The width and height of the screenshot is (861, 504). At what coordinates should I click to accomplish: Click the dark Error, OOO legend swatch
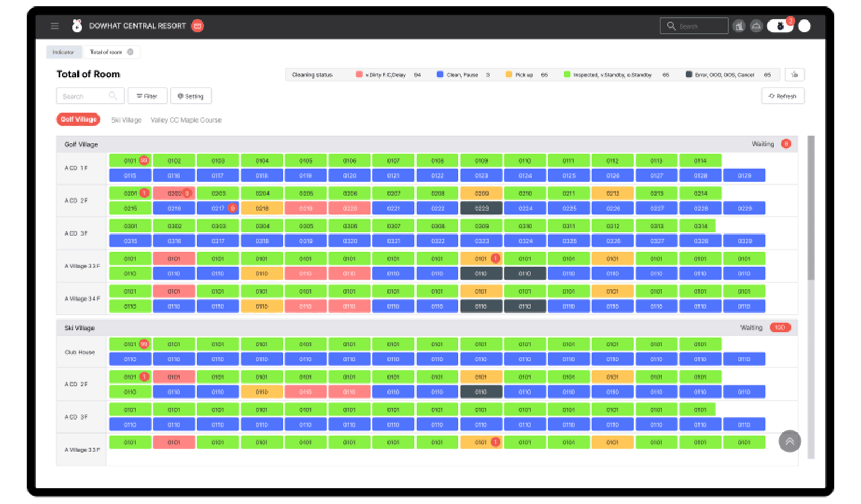[x=689, y=75]
